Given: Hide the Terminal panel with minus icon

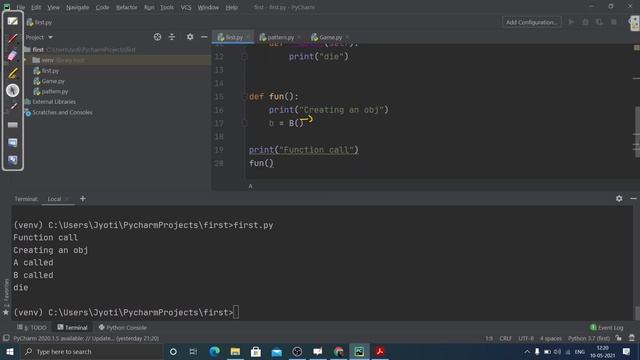Looking at the screenshot, I should [x=633, y=198].
